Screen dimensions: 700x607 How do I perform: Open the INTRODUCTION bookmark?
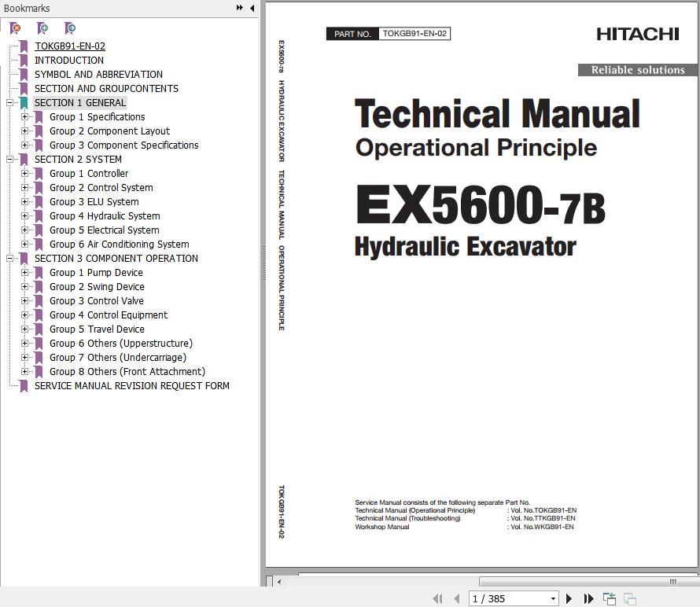coord(68,61)
